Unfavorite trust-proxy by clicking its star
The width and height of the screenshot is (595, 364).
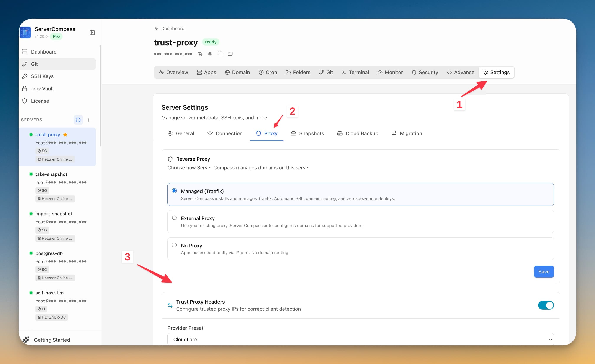pos(65,135)
